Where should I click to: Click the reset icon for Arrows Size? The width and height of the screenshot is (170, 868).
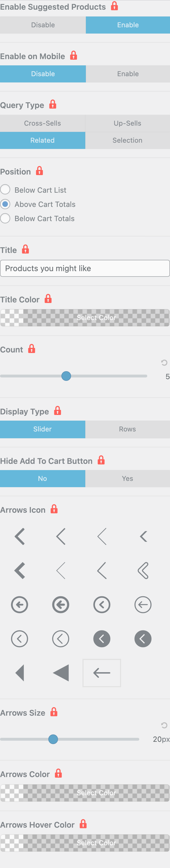click(164, 725)
